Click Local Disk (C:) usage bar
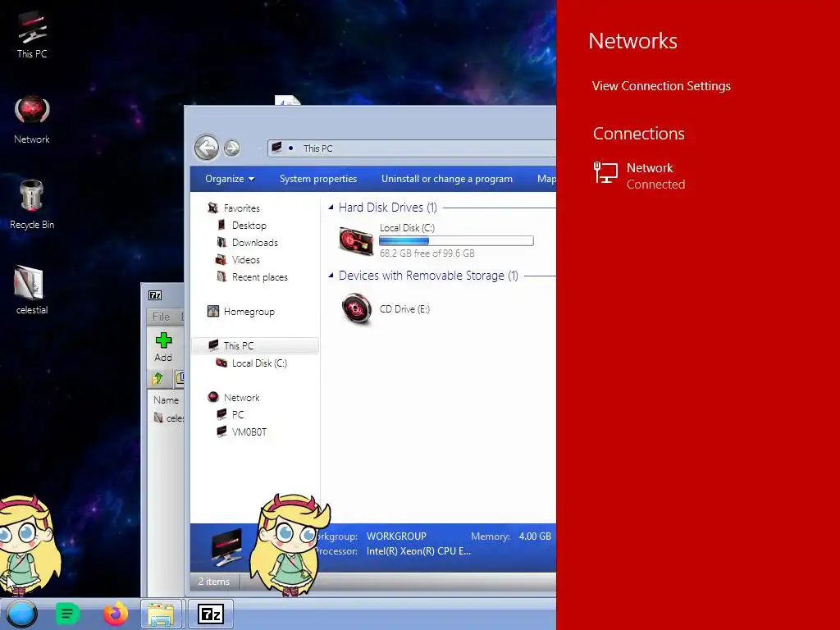This screenshot has width=840, height=630. coord(456,240)
